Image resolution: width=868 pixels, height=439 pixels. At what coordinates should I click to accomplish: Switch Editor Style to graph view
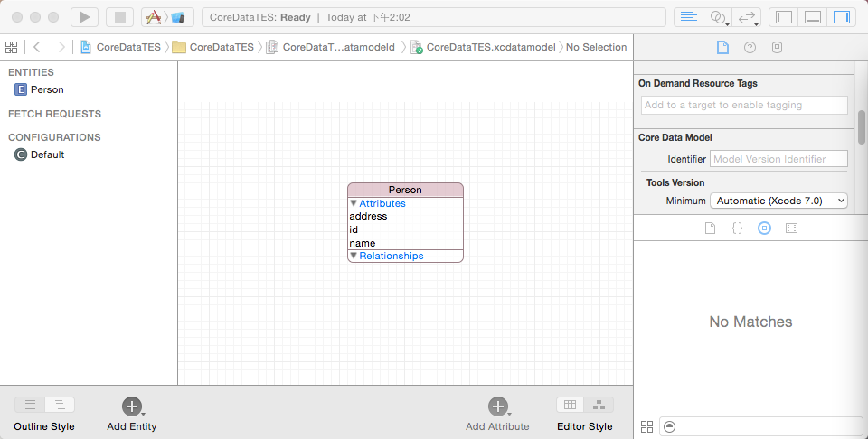tap(599, 405)
